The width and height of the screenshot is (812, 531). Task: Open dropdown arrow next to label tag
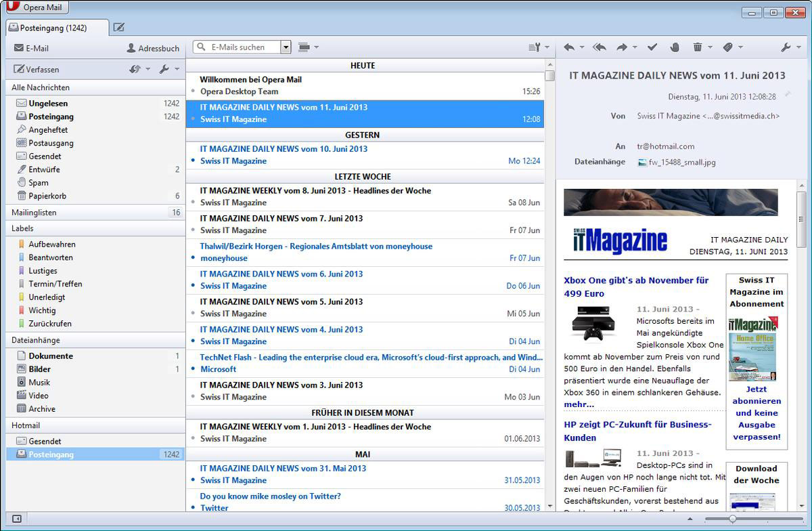point(740,47)
